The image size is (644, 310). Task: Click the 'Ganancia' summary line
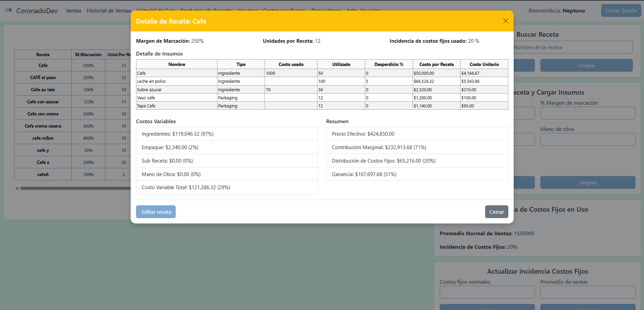tap(417, 174)
